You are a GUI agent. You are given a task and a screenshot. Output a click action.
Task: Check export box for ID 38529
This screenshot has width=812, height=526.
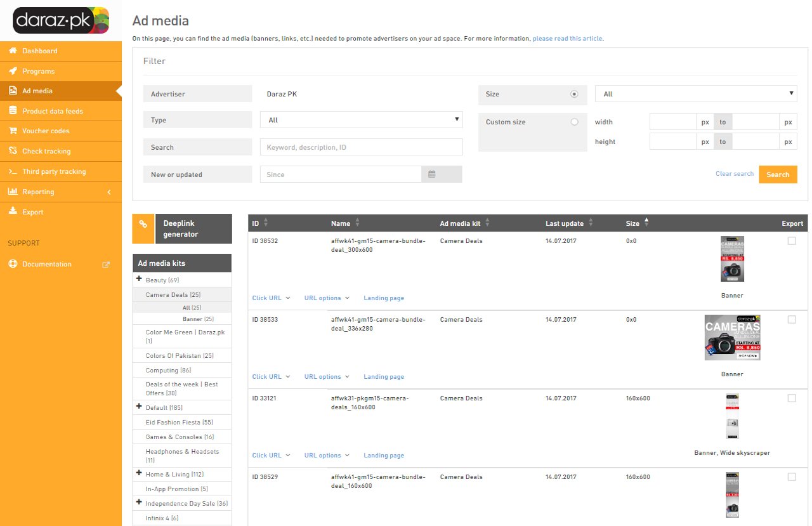[792, 477]
